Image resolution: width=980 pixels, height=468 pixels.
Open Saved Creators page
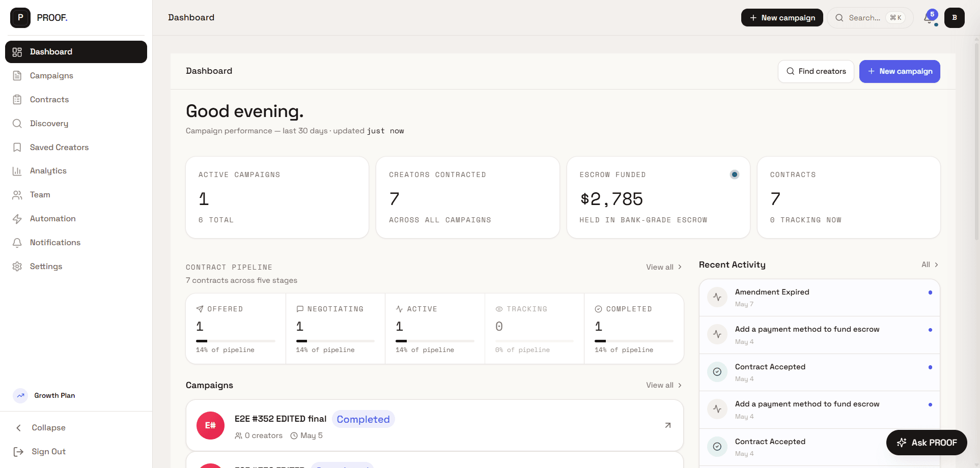pyautogui.click(x=76, y=148)
